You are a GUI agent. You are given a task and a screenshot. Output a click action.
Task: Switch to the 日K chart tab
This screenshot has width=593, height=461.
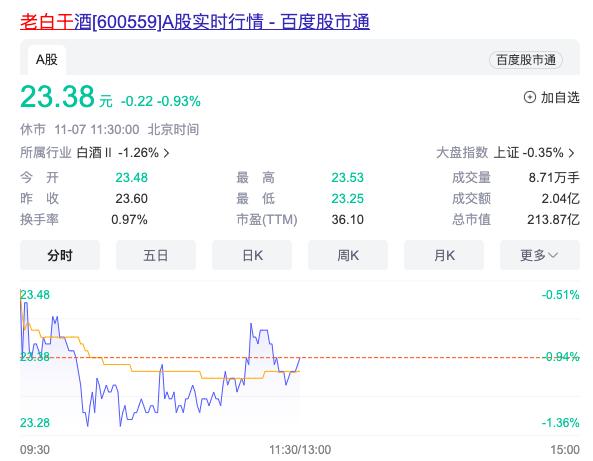pyautogui.click(x=252, y=255)
